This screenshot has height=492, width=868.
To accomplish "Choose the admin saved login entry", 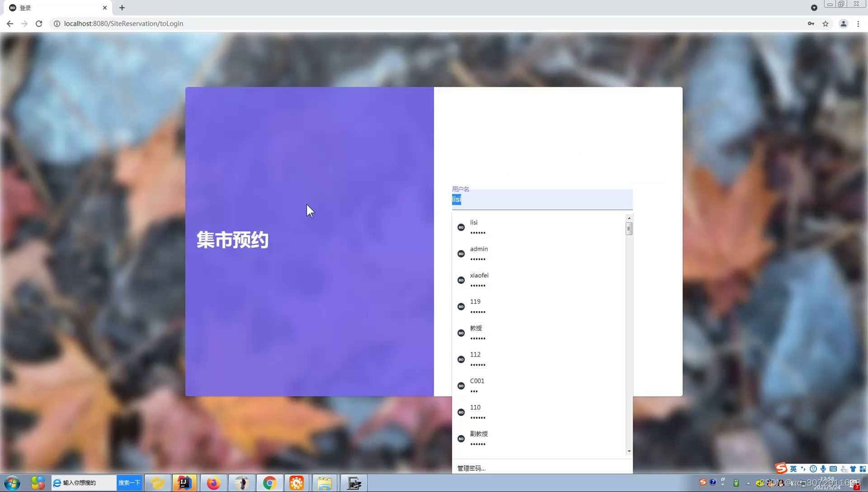I will pyautogui.click(x=538, y=254).
